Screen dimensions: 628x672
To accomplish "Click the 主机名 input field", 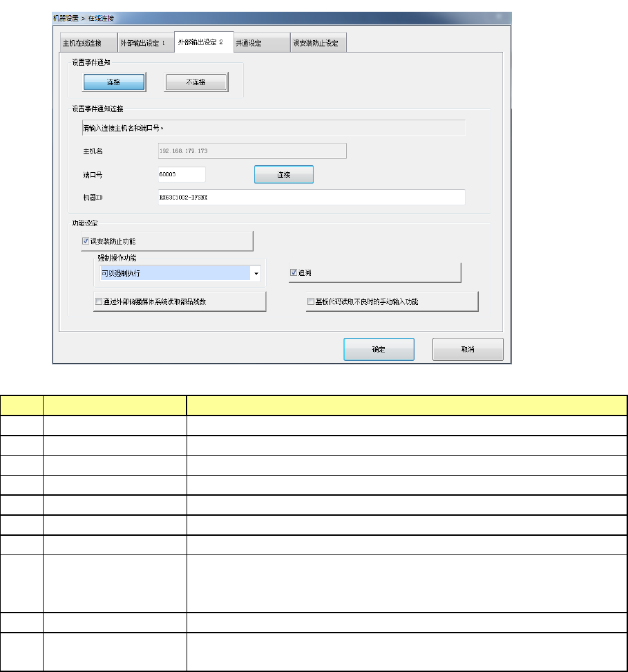I will click(252, 151).
